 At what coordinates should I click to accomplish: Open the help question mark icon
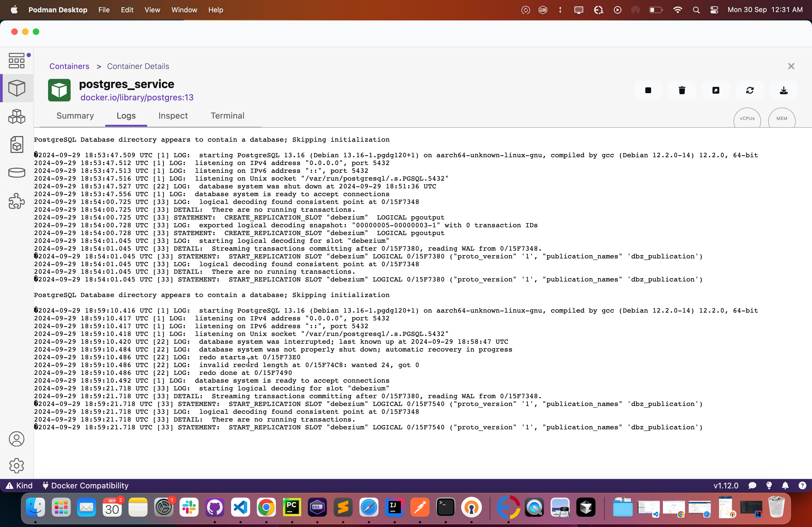(802, 485)
